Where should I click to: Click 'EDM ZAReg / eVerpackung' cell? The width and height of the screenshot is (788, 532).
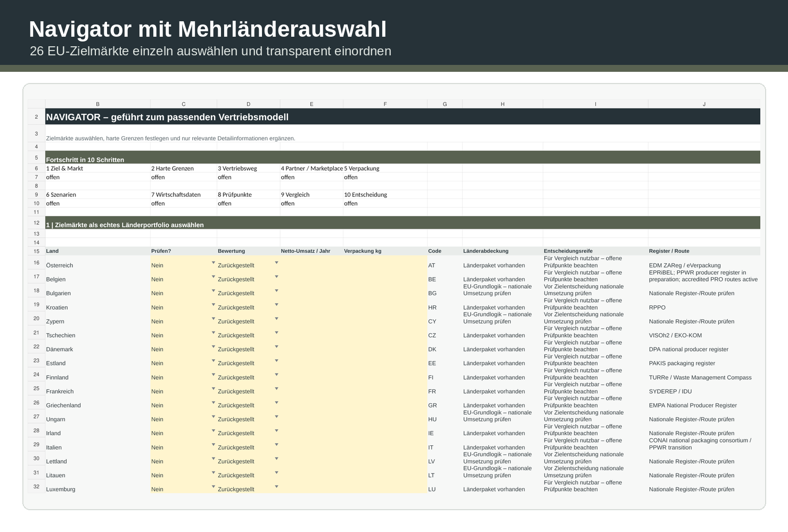(704, 262)
